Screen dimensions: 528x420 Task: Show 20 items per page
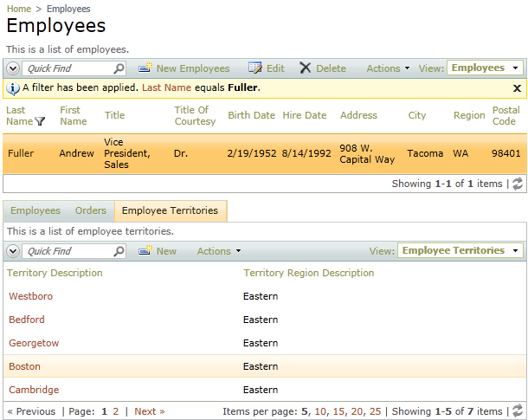(357, 411)
